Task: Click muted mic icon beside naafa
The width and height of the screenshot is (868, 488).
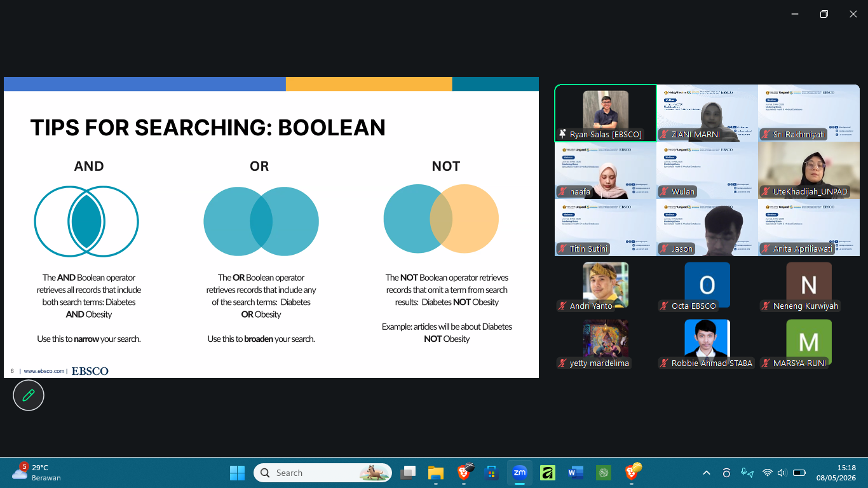Action: coord(562,192)
